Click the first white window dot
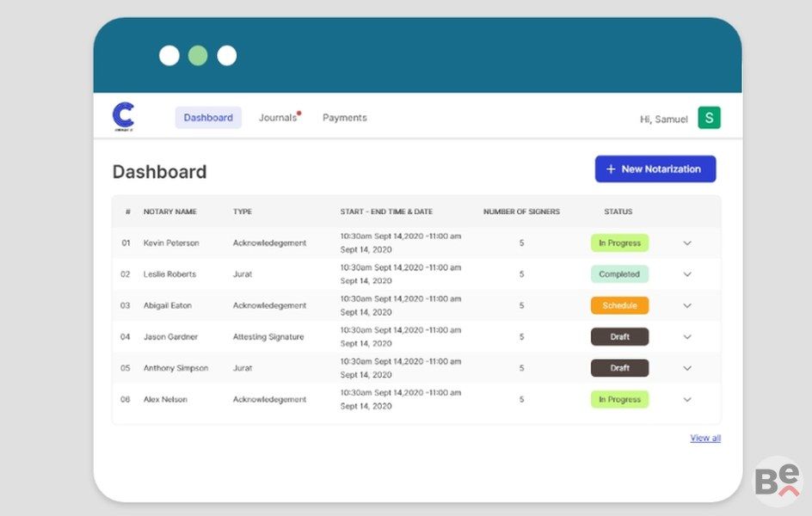 coord(169,55)
